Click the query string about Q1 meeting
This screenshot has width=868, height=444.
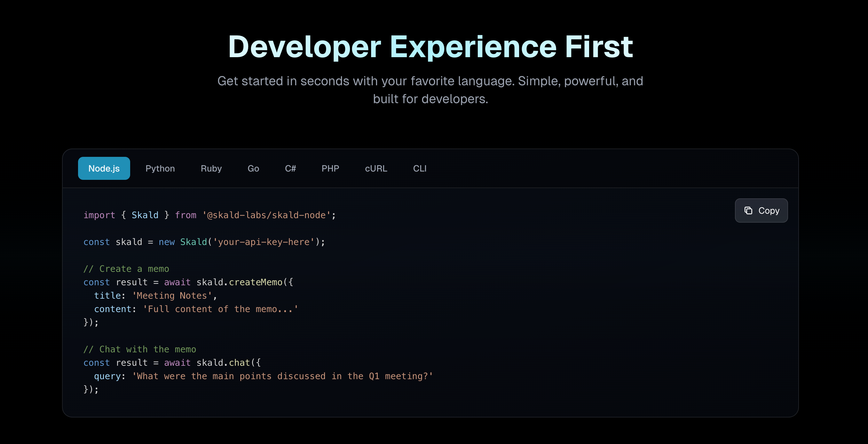[282, 376]
